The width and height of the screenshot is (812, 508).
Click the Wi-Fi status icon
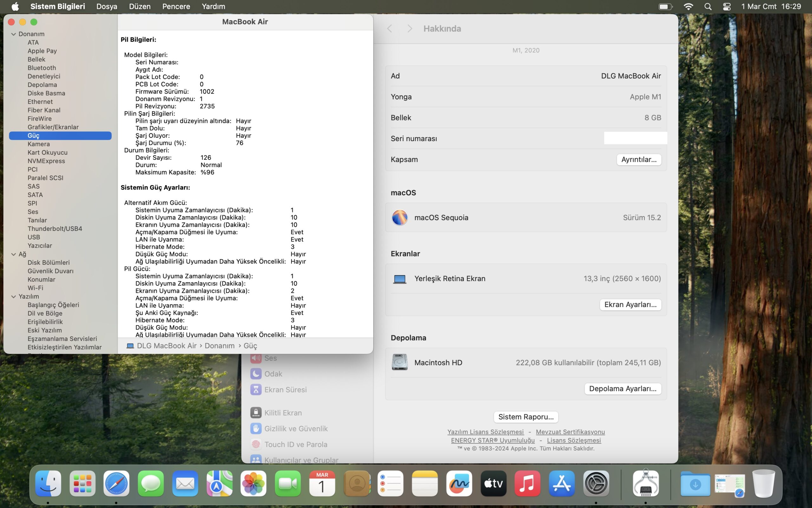pyautogui.click(x=688, y=6)
